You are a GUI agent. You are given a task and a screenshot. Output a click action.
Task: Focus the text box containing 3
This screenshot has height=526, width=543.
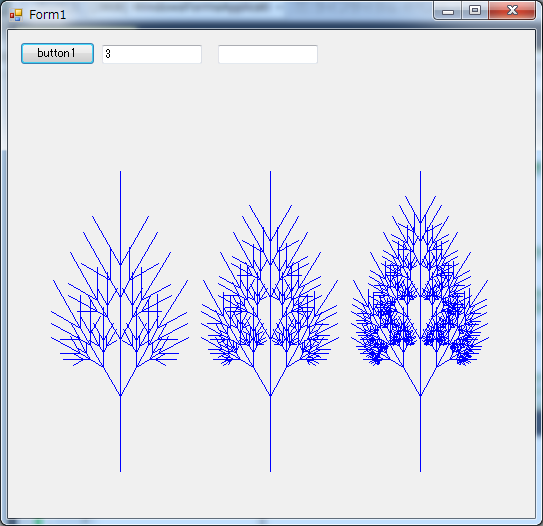point(152,54)
